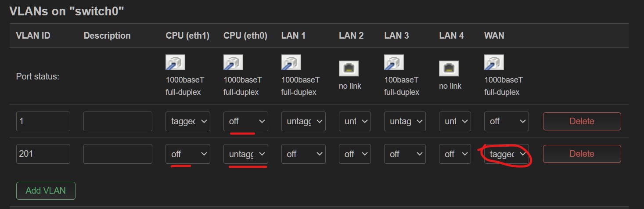The height and width of the screenshot is (209, 644).
Task: Delete the VLAN 201 row
Action: click(582, 154)
